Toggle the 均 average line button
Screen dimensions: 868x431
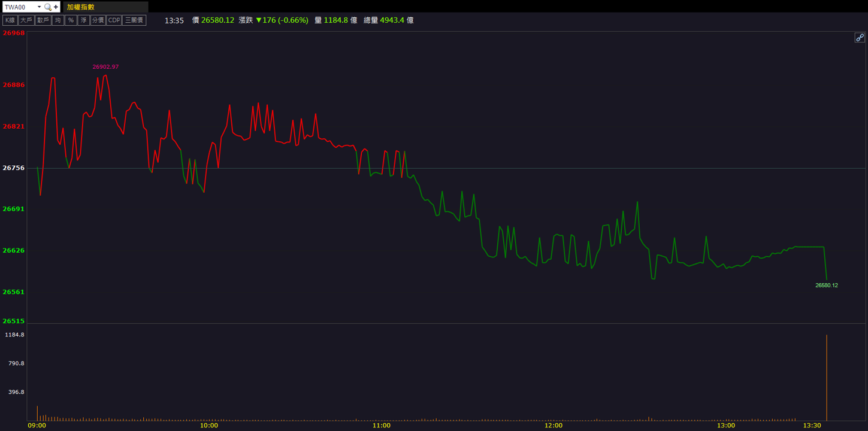coord(58,20)
